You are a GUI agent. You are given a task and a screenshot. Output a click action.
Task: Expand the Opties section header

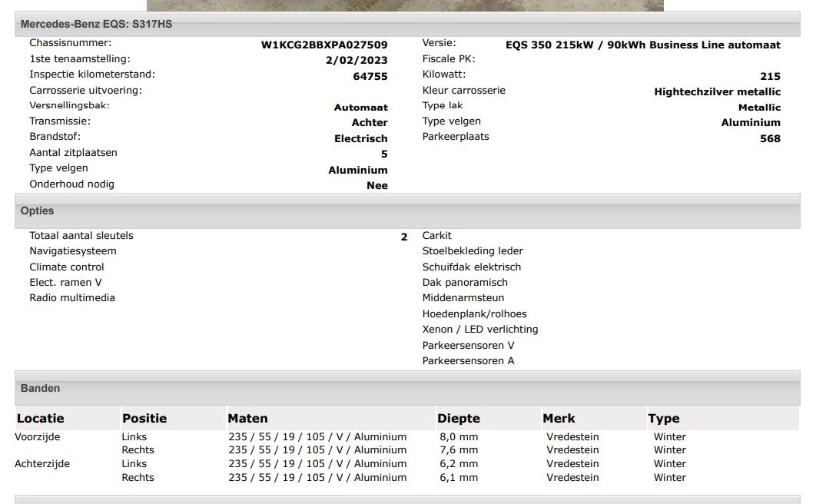click(x=35, y=211)
